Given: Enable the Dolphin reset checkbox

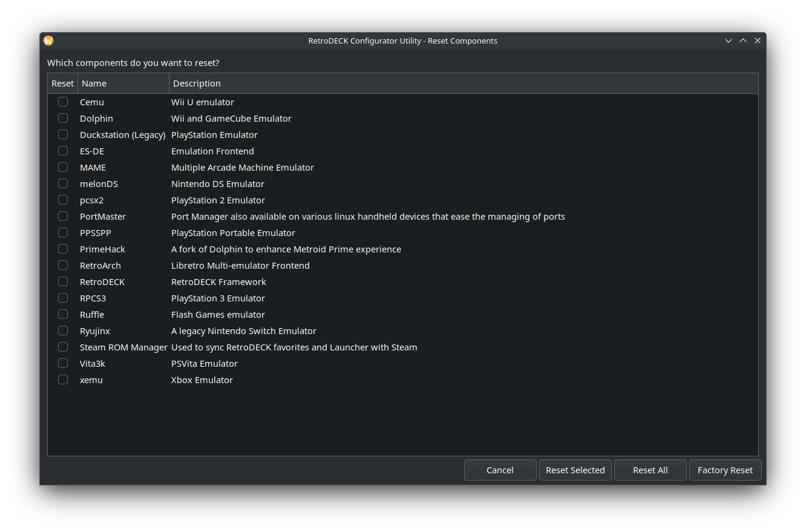Looking at the screenshot, I should [x=63, y=118].
